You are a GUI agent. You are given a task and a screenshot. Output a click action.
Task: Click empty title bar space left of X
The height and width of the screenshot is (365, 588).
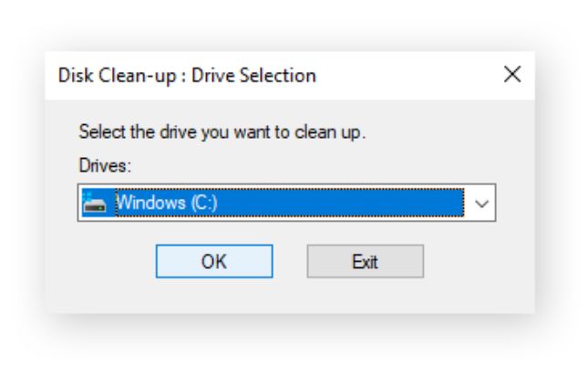tap(408, 76)
